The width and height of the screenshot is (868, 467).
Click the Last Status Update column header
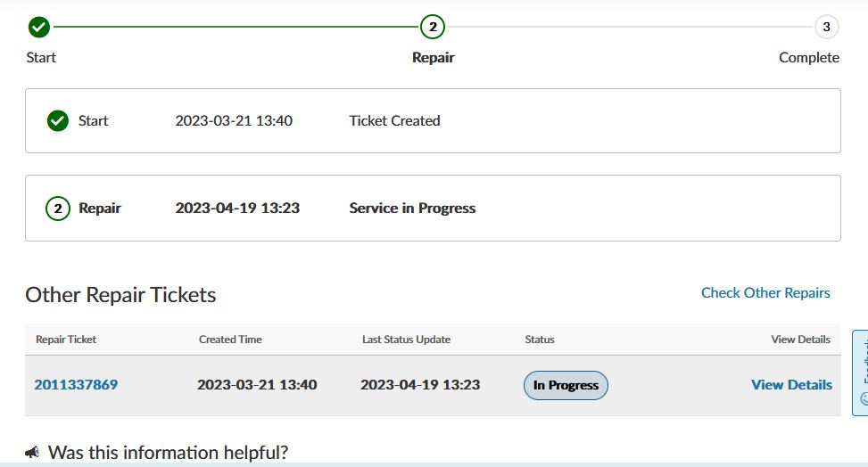coord(406,340)
